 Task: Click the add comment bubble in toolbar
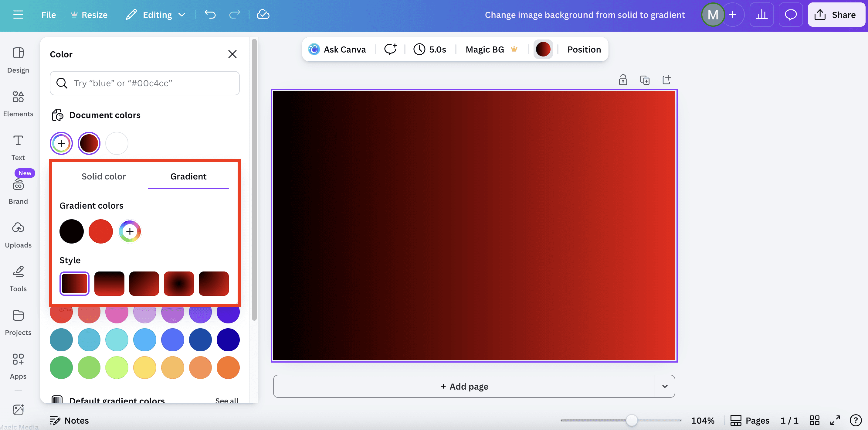tap(391, 49)
